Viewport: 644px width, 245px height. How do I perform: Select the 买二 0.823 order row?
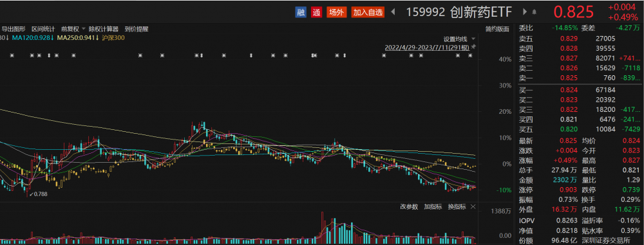coord(579,100)
